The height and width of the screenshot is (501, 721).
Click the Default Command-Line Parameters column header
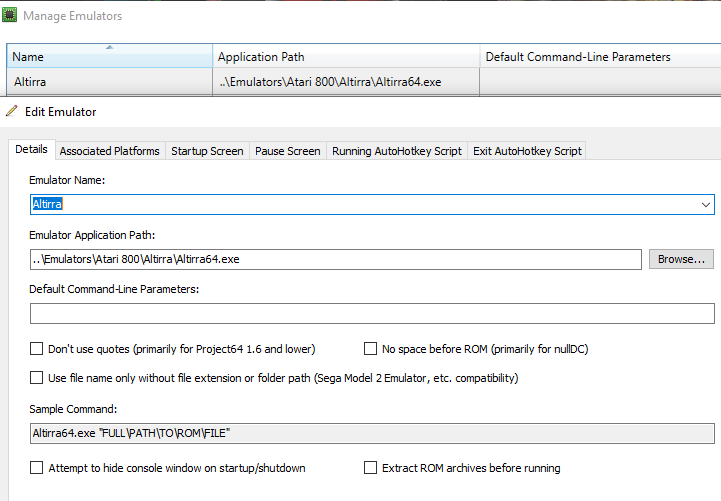coord(600,56)
